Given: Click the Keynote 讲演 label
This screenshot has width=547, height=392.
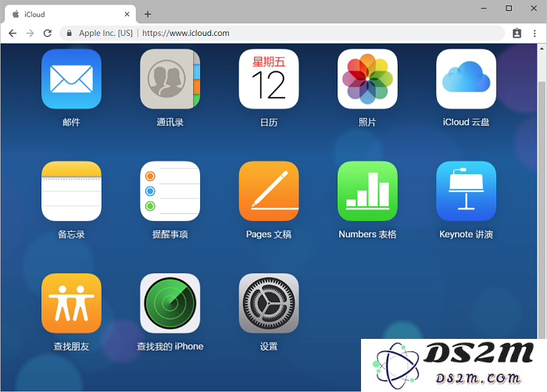Looking at the screenshot, I should click(466, 234).
